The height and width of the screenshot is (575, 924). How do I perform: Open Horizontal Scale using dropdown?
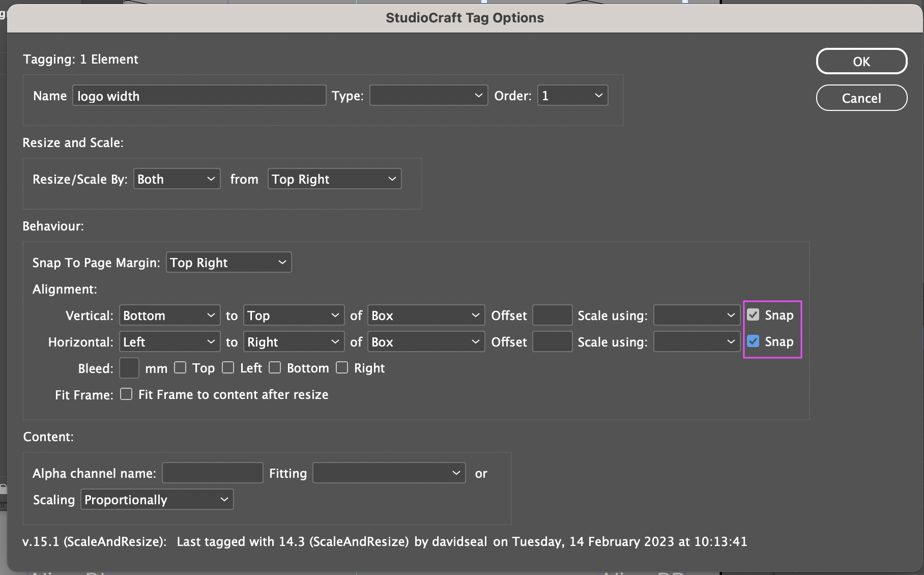tap(697, 342)
